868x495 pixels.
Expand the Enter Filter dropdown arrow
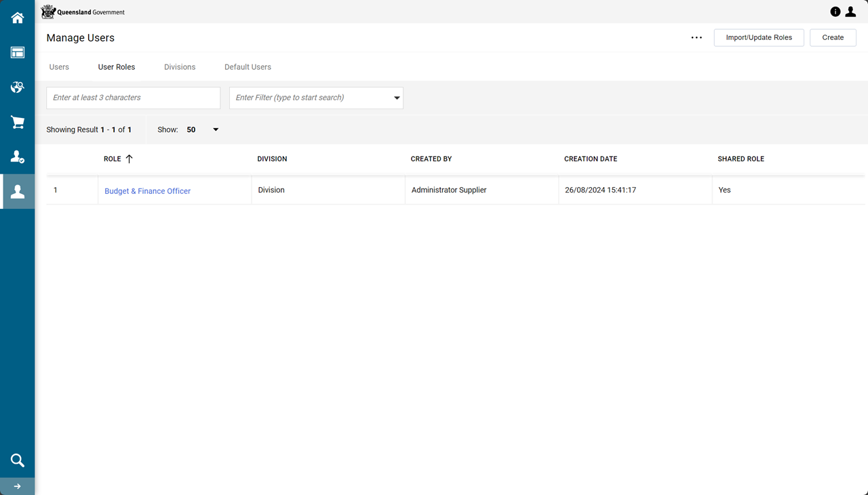pos(397,98)
